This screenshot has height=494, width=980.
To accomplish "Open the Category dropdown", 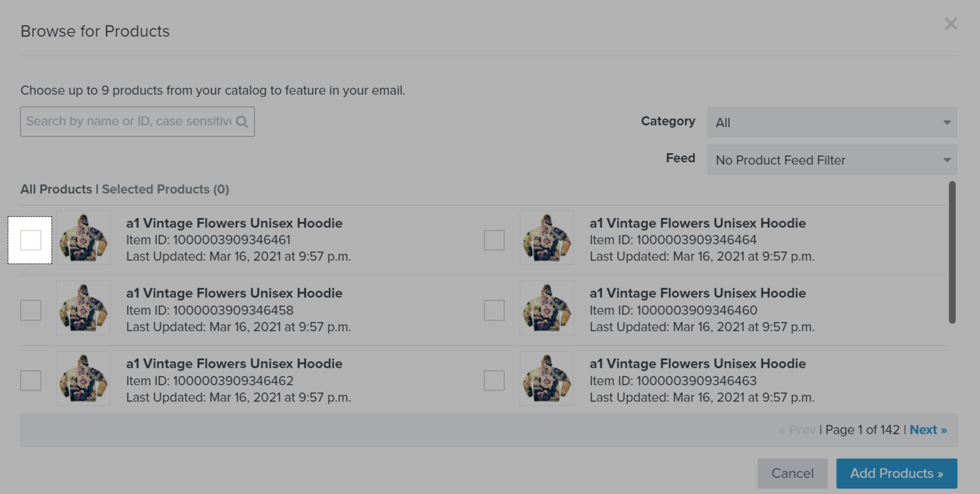I will [x=832, y=122].
